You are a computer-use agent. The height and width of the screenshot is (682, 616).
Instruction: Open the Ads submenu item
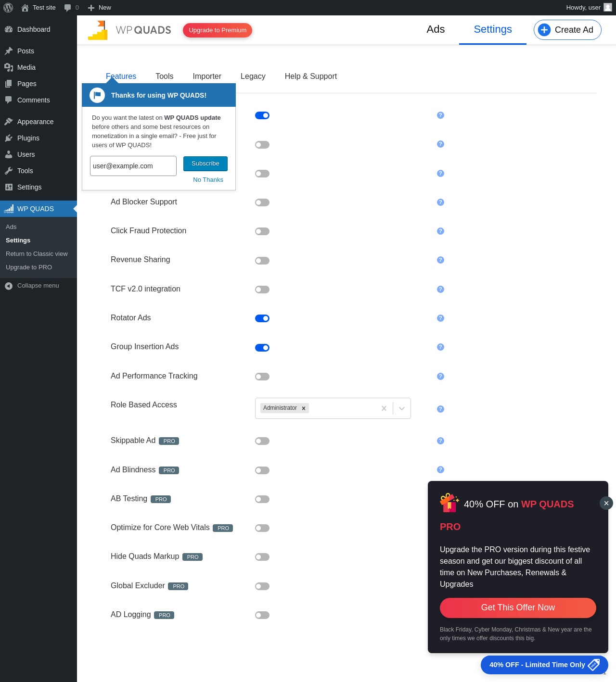(11, 227)
